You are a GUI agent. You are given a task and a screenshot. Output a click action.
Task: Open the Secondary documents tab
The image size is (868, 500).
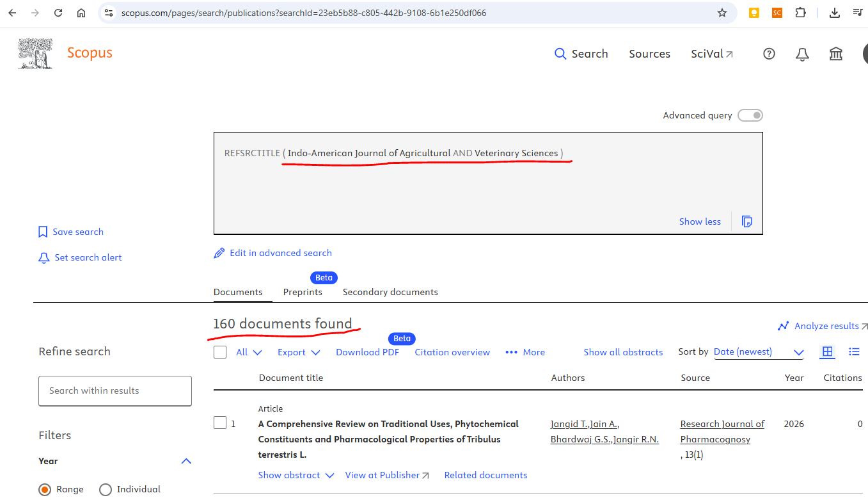coord(390,292)
